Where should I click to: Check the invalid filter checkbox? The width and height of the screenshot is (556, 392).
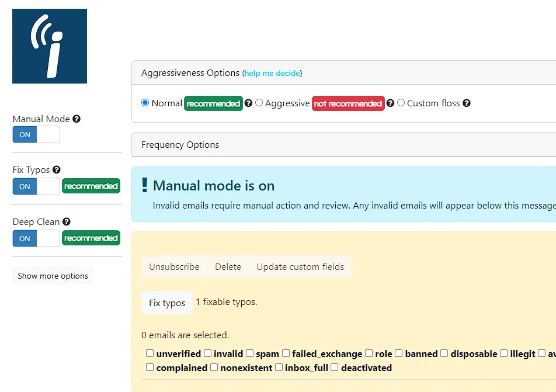pyautogui.click(x=208, y=353)
